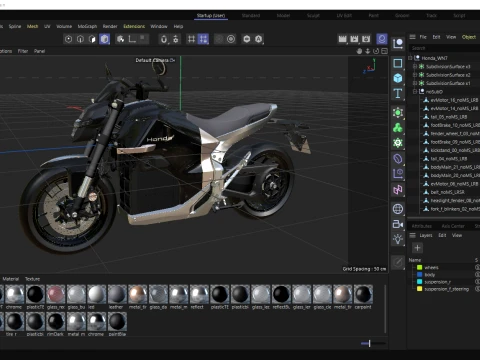Click the blue body layer color swatch
This screenshot has width=480, height=360.
pyautogui.click(x=420, y=275)
